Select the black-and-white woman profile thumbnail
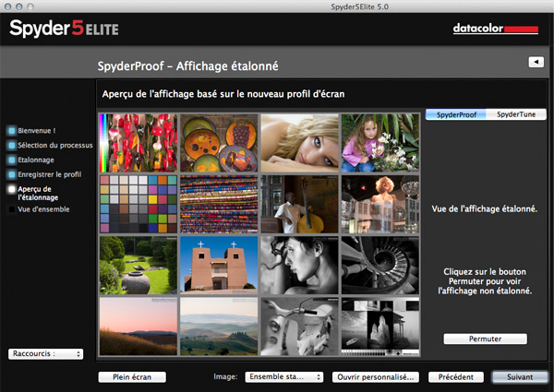Image resolution: width=554 pixels, height=392 pixels. pyautogui.click(x=299, y=266)
